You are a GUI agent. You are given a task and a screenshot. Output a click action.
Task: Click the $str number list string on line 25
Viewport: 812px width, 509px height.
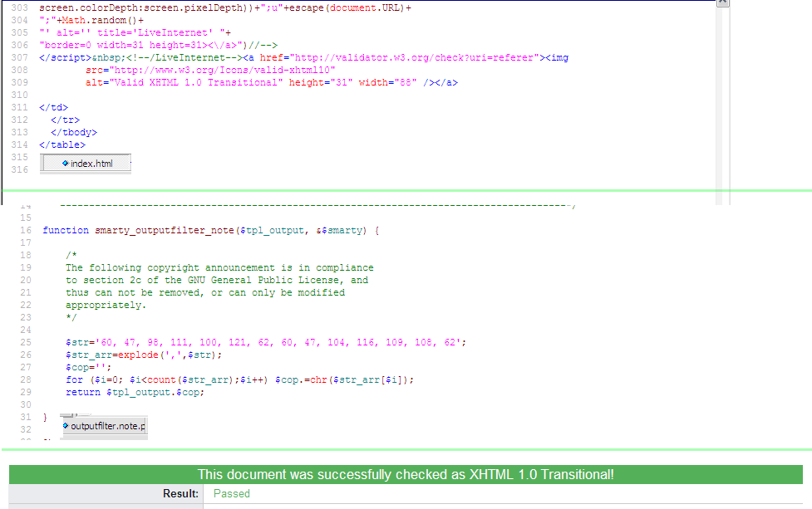coord(278,342)
